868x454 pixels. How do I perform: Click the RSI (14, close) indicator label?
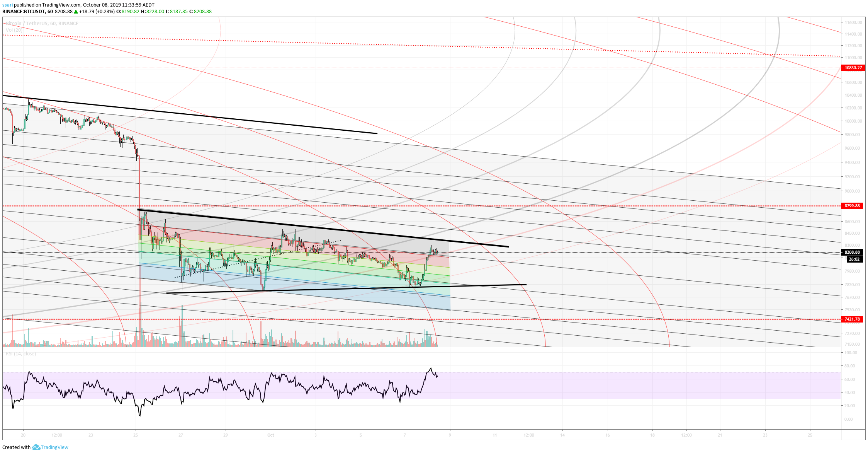point(20,353)
